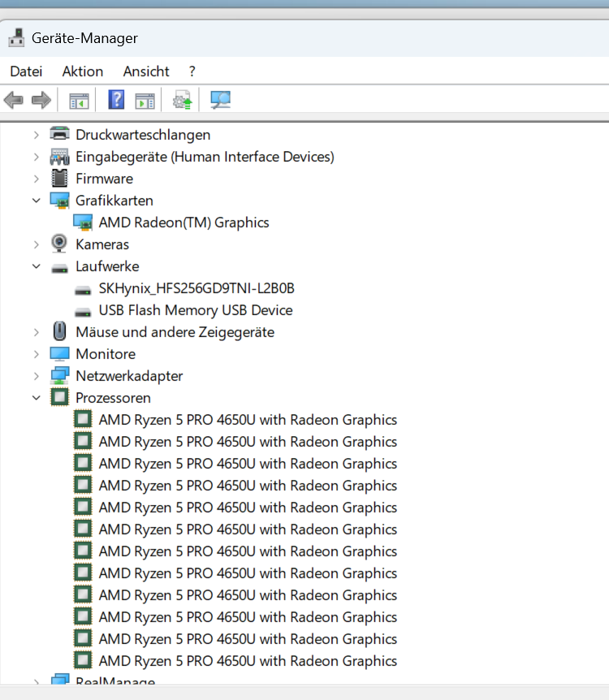Viewport: 609px width, 700px height.
Task: Click the Firmware chip icon
Action: click(59, 179)
